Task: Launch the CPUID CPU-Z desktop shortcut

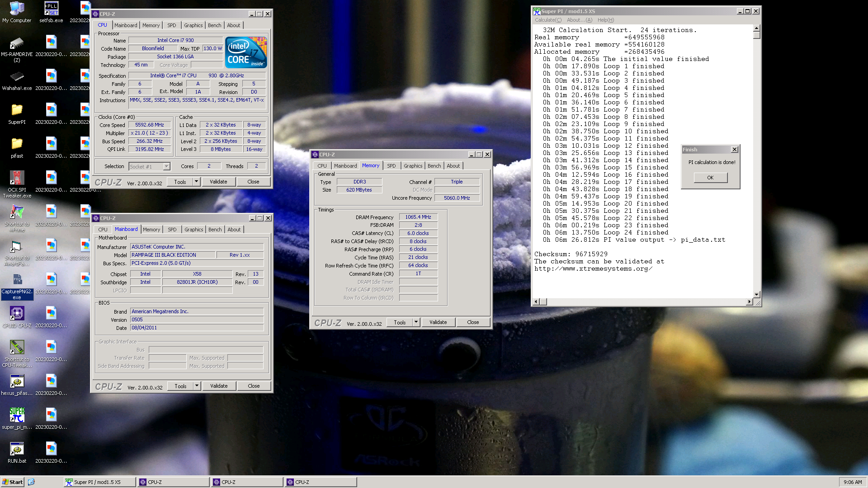Action: [x=17, y=317]
